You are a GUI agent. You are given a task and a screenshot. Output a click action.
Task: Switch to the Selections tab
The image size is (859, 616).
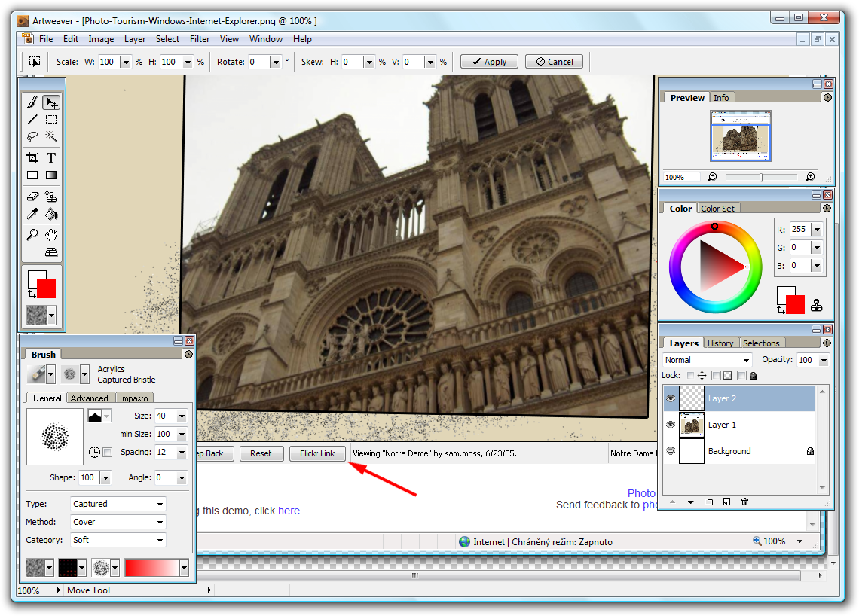(761, 343)
